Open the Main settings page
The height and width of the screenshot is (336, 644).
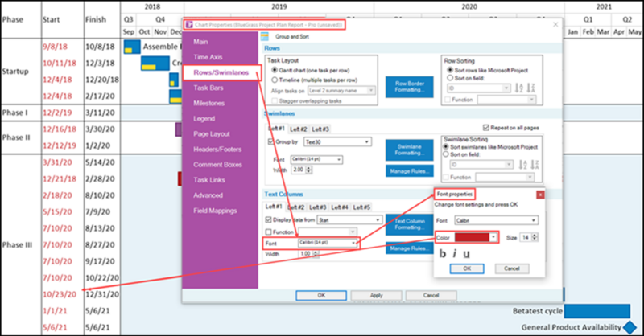tap(200, 42)
